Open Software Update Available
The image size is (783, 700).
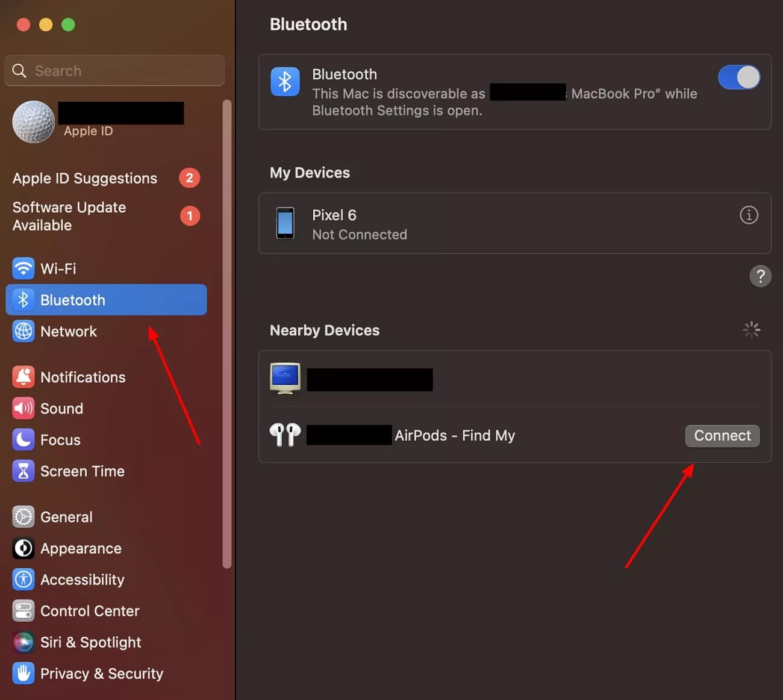pyautogui.click(x=69, y=215)
